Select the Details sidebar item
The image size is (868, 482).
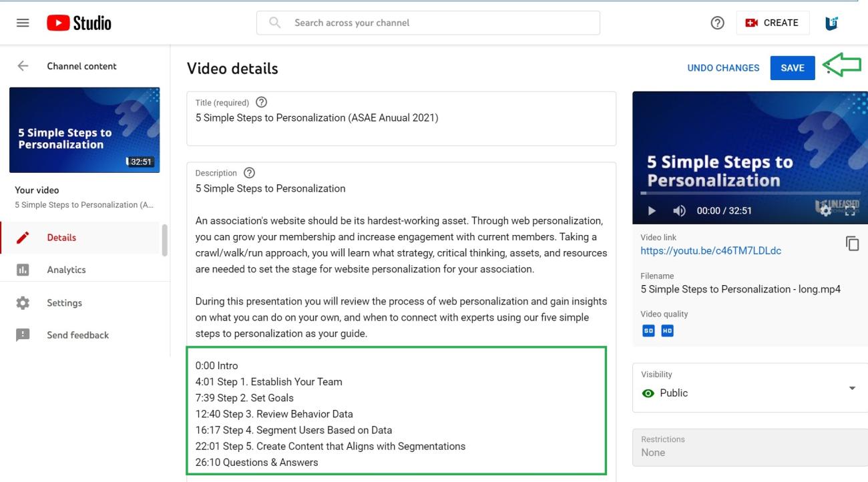point(79,238)
